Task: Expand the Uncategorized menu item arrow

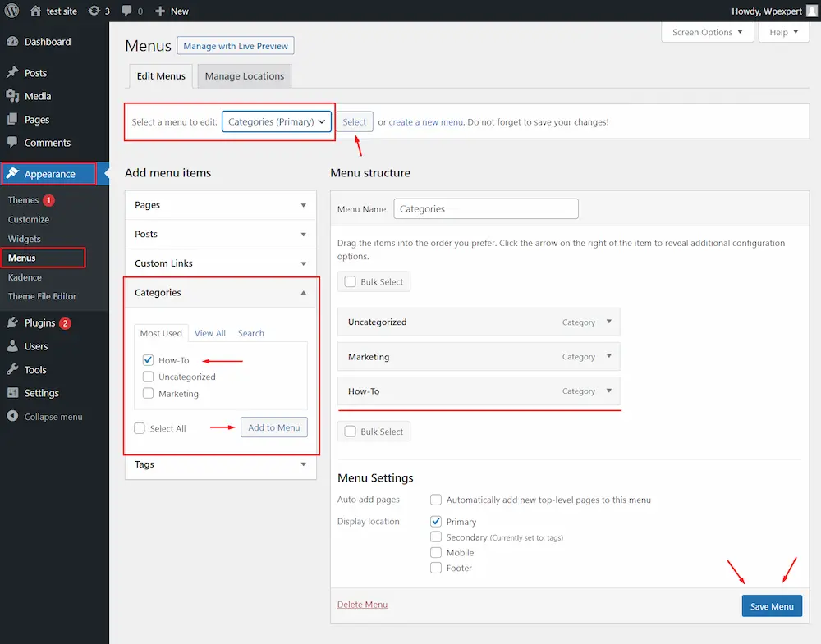Action: (609, 322)
